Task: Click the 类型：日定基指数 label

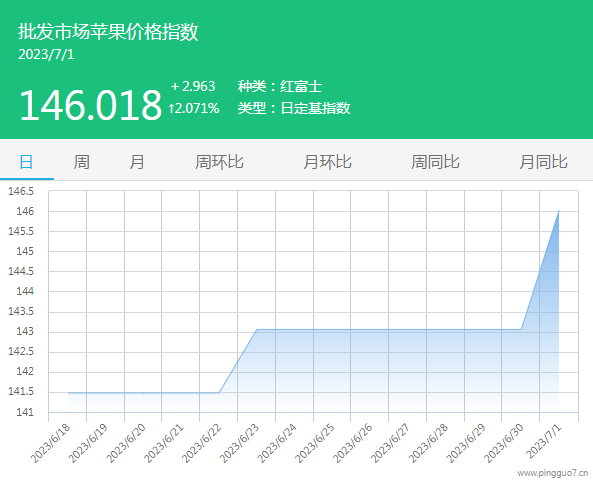Action: tap(294, 109)
